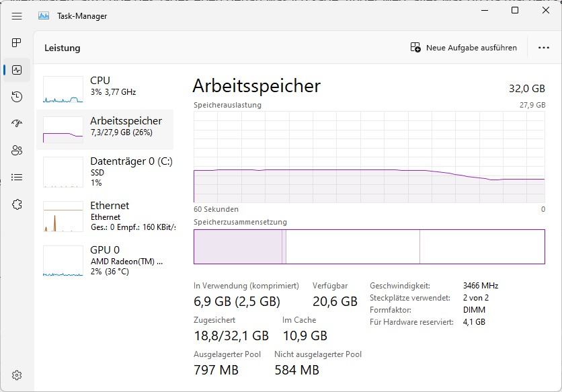Run new task via Neue Aufgabe ausführen
The image size is (562, 392).
point(464,48)
